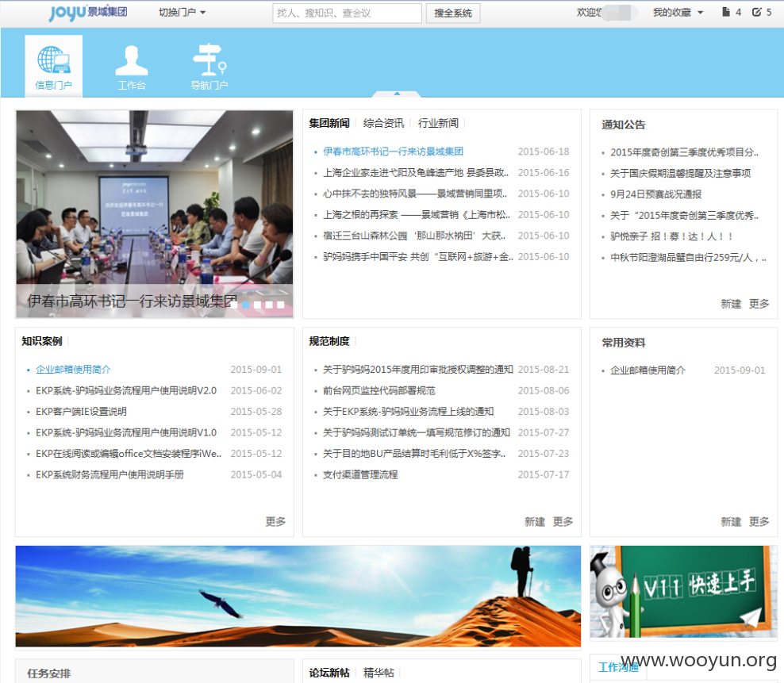The image size is (784, 683).
Task: Click 更多 in 常用资料 panel
Action: [759, 521]
